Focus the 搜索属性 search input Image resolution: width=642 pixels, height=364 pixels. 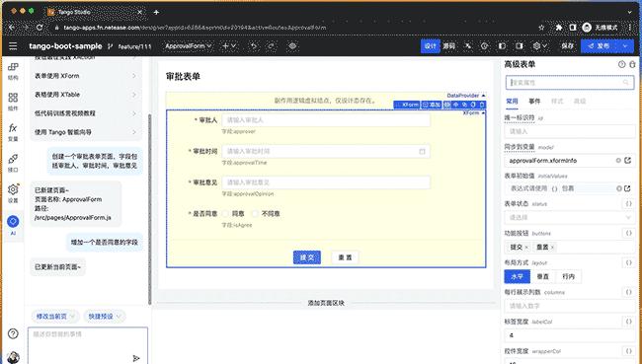570,83
